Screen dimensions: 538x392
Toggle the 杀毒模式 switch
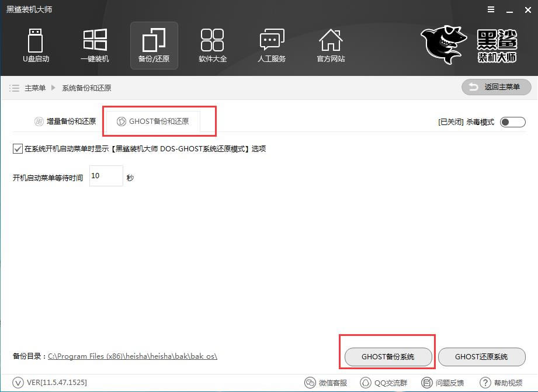[513, 122]
